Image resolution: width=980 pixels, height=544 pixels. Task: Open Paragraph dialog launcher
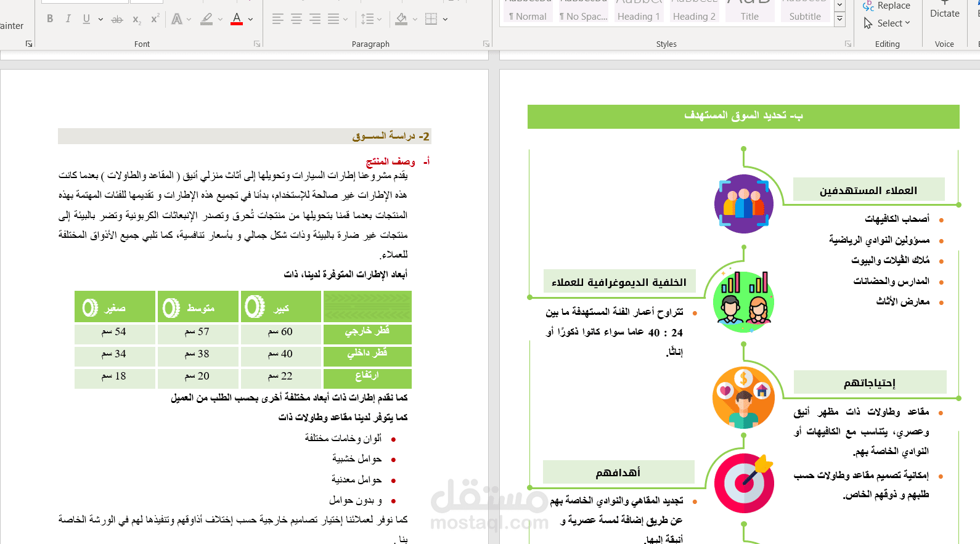(486, 44)
